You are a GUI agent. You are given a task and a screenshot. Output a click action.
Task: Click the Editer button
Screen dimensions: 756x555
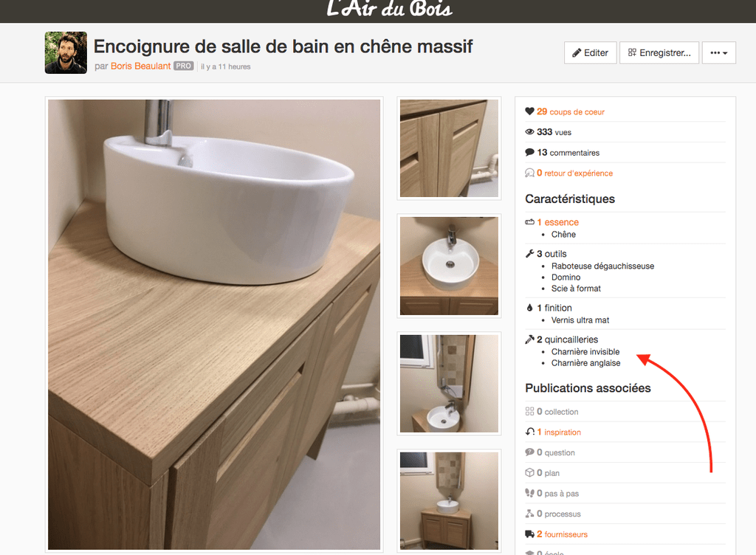tap(590, 53)
